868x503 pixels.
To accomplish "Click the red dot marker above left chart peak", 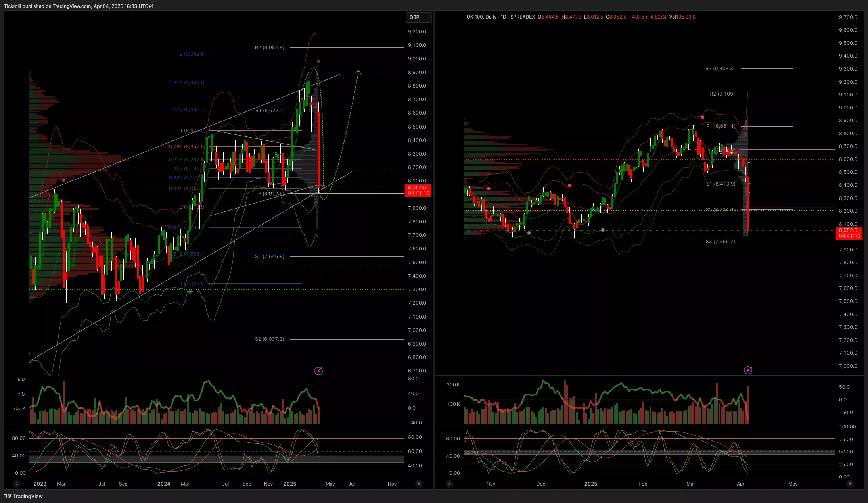I will click(x=318, y=61).
